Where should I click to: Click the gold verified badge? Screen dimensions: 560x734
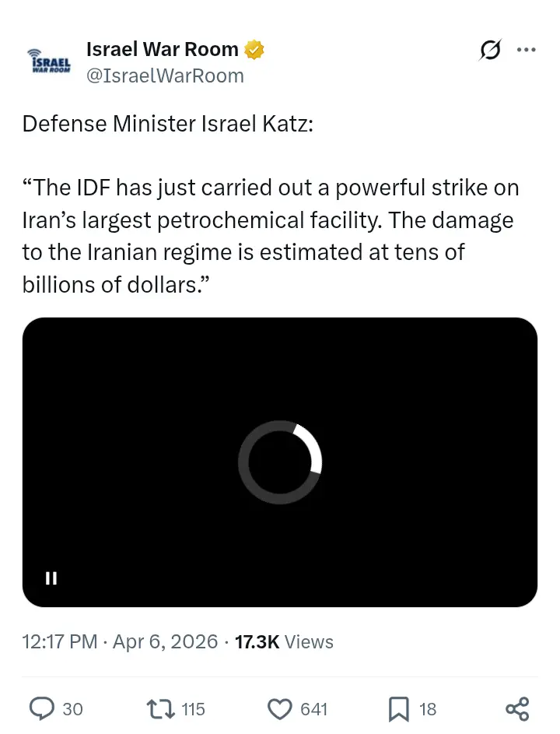pos(254,50)
